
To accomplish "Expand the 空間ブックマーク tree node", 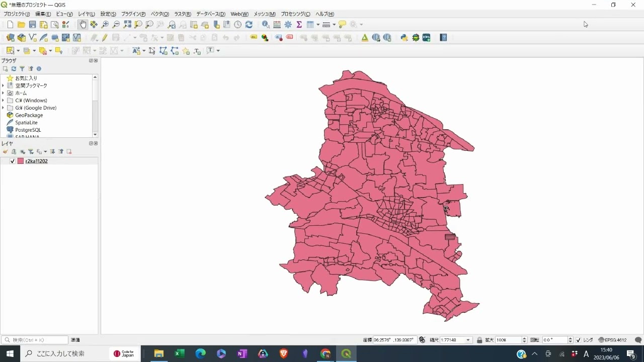I will tap(3, 86).
